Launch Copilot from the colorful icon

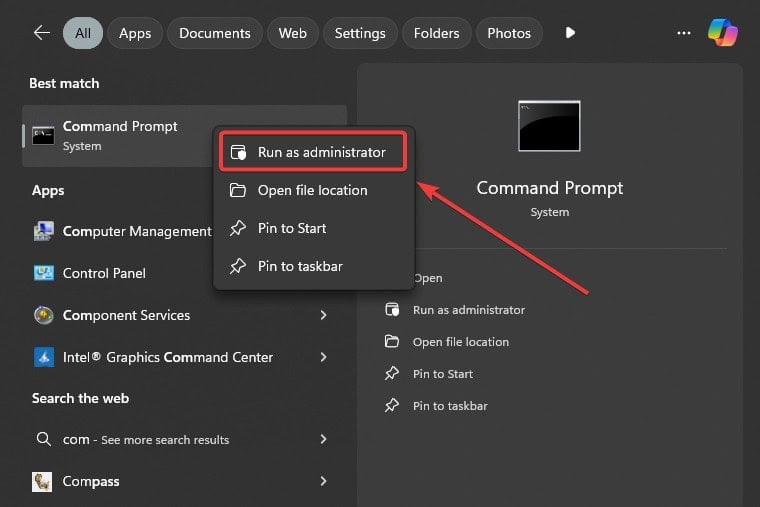[x=723, y=33]
